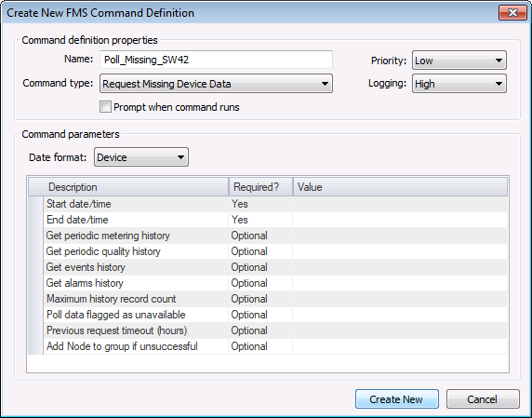Open the Priority dropdown set to Low
532x418 pixels.
point(459,61)
